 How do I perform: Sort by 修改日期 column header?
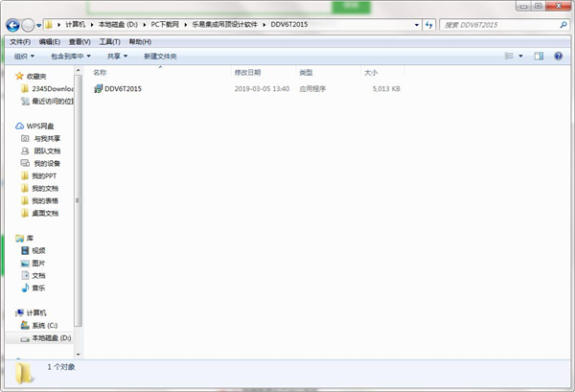tap(264, 73)
